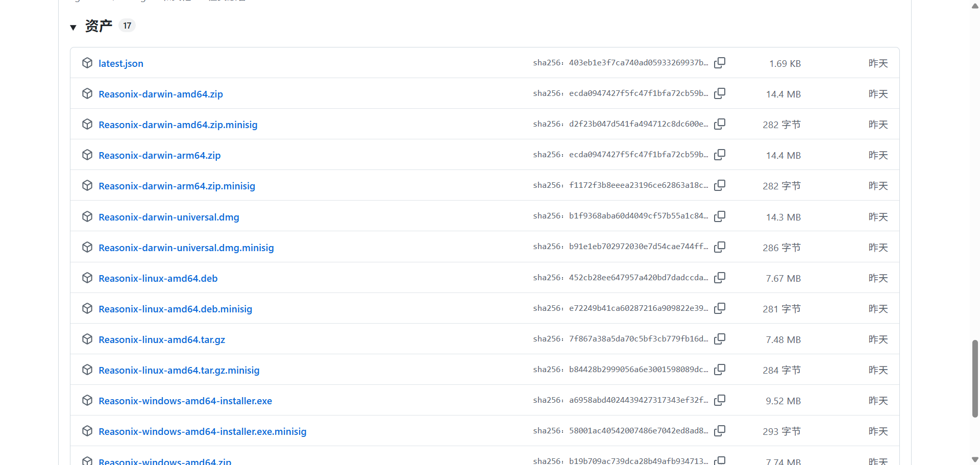Open the Reasonix-windows-amd64-installer.exe.minisig link
The image size is (980, 465).
point(203,431)
